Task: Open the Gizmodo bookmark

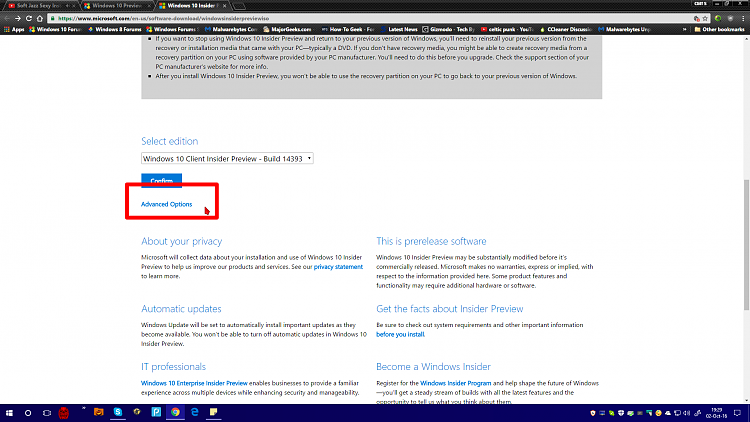Action: coord(448,29)
